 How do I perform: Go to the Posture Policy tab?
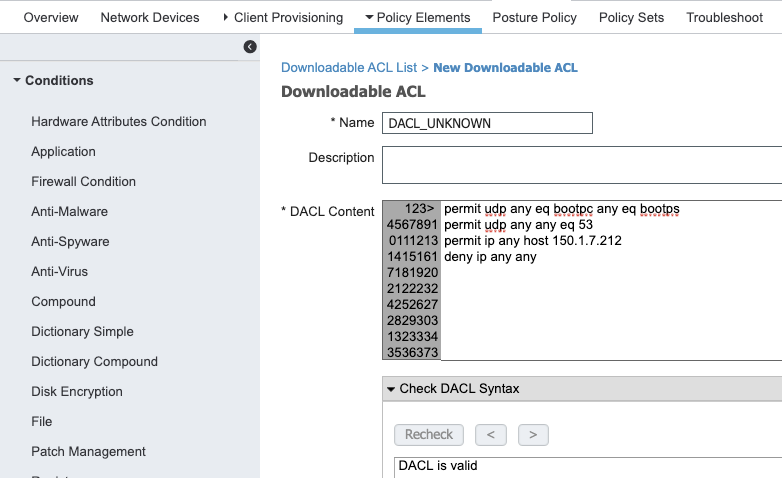coord(534,17)
